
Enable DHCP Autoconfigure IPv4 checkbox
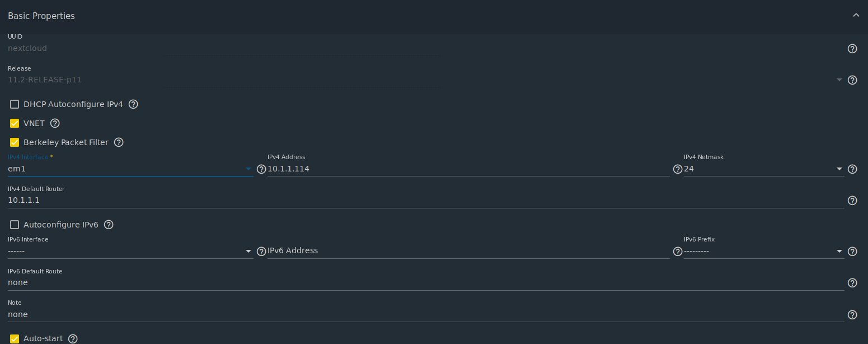click(x=15, y=104)
